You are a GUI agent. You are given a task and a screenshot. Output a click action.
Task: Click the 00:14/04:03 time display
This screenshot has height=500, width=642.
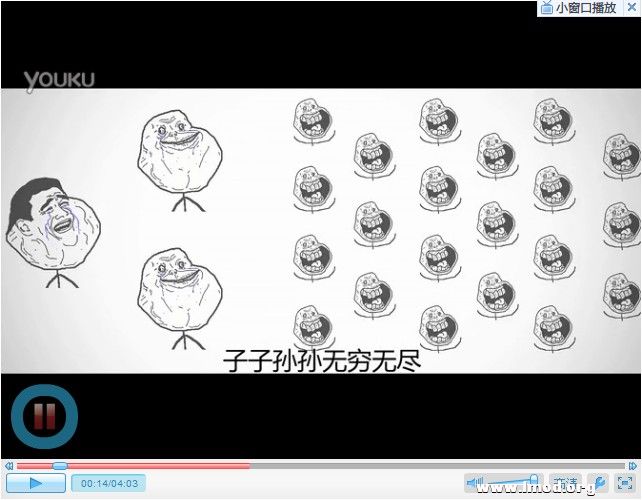click(109, 483)
